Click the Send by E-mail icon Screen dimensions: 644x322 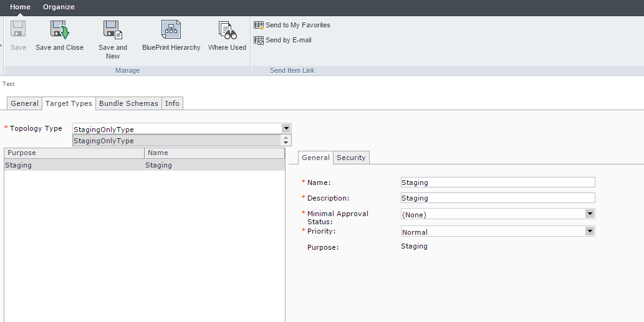click(259, 40)
